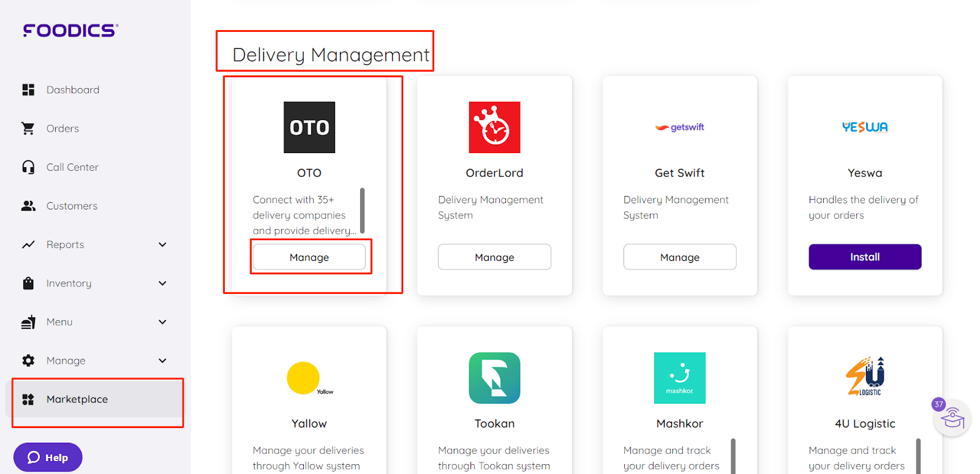Click the Mashkor description scrollbar

pyautogui.click(x=733, y=456)
